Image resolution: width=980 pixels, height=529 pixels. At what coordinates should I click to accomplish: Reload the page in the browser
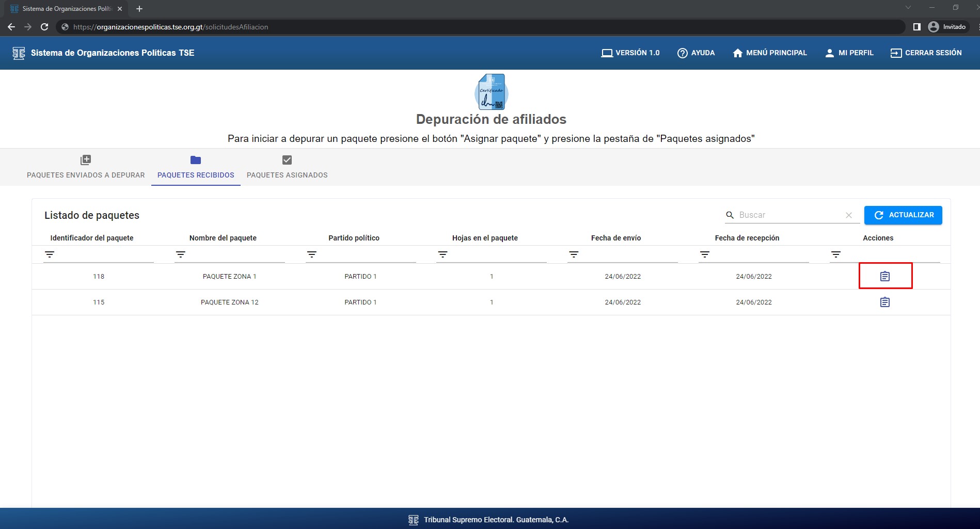click(x=44, y=27)
